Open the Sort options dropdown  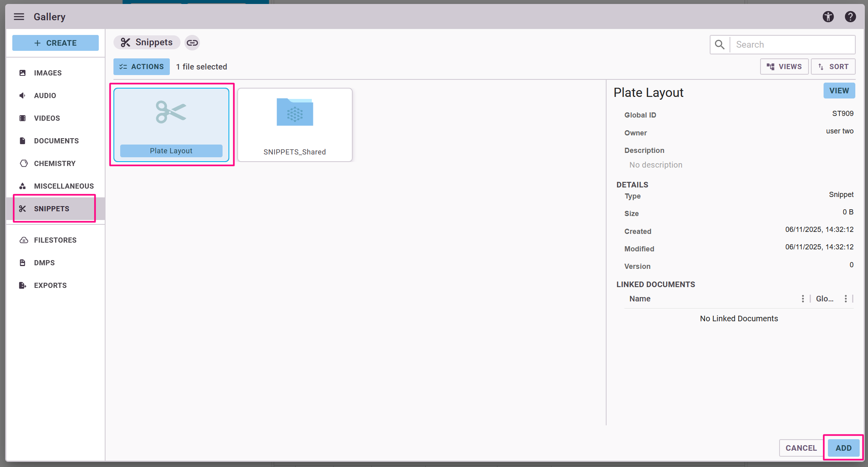(x=833, y=67)
